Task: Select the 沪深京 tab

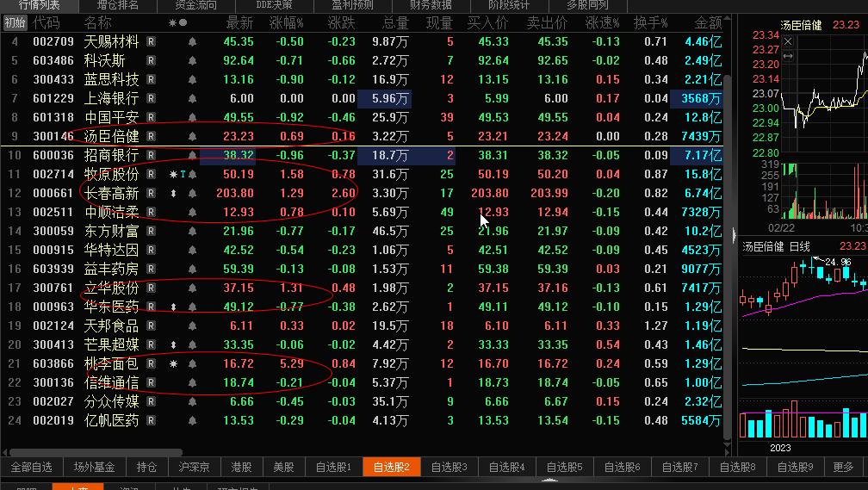Action: coord(194,467)
